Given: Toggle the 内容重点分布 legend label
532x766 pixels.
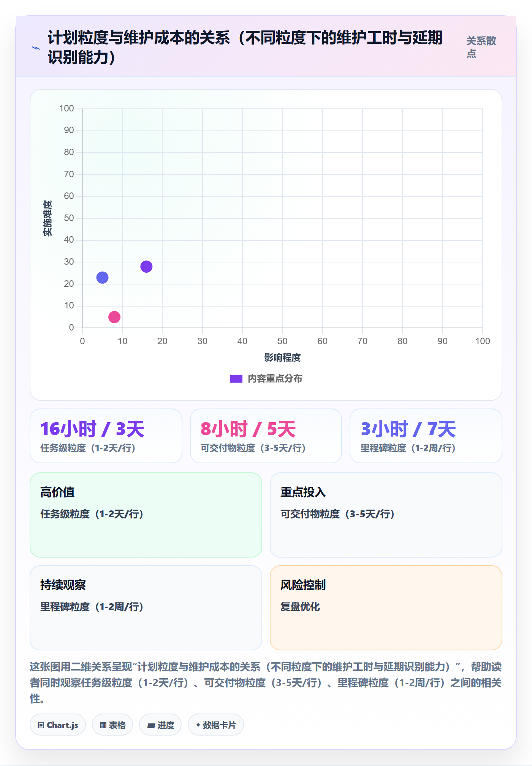Looking at the screenshot, I should pos(275,379).
